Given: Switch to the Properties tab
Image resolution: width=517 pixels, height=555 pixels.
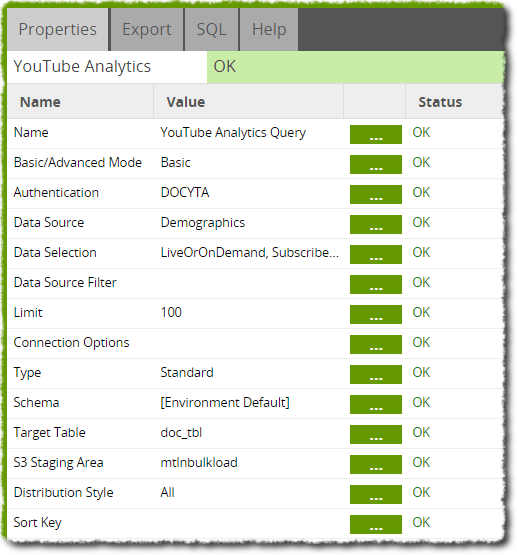Looking at the screenshot, I should tap(57, 29).
